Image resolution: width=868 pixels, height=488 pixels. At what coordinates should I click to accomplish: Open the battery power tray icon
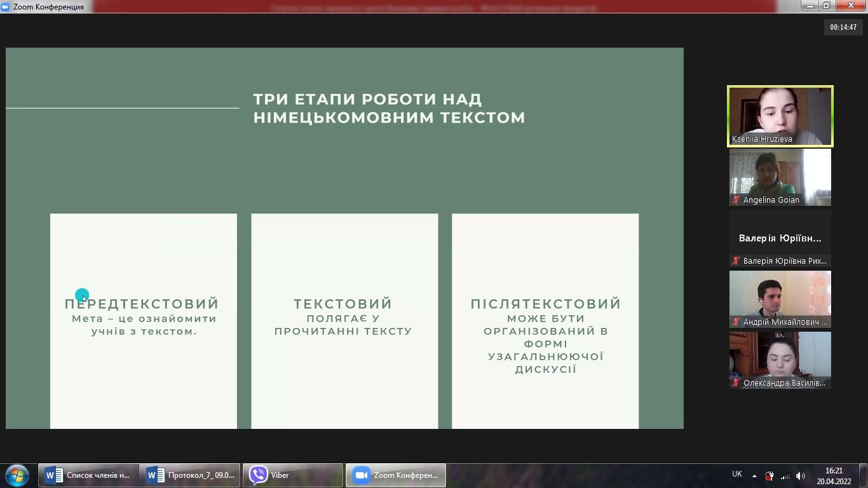[x=770, y=476]
